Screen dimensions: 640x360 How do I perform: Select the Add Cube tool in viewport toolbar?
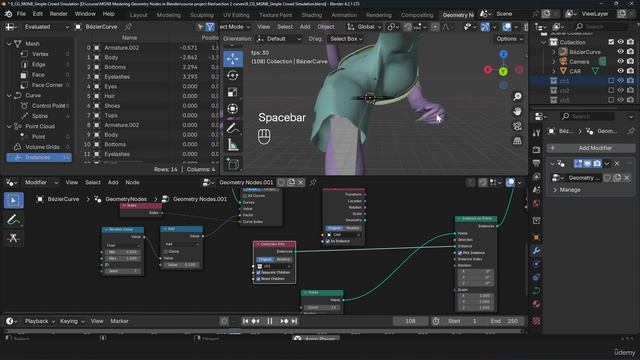click(233, 164)
